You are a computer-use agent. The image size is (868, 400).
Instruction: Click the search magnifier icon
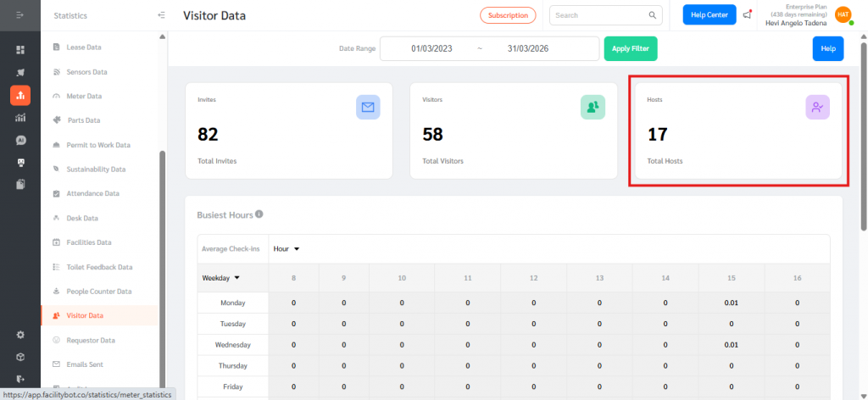[x=653, y=15]
